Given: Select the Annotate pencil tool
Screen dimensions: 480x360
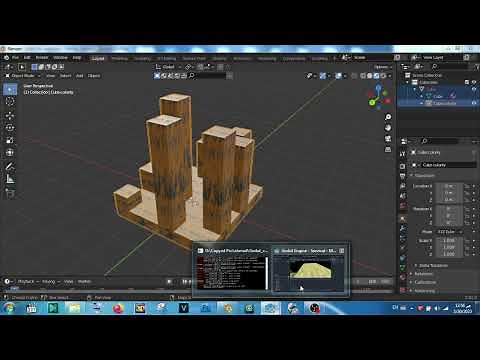Looking at the screenshot, I should pyautogui.click(x=10, y=166).
